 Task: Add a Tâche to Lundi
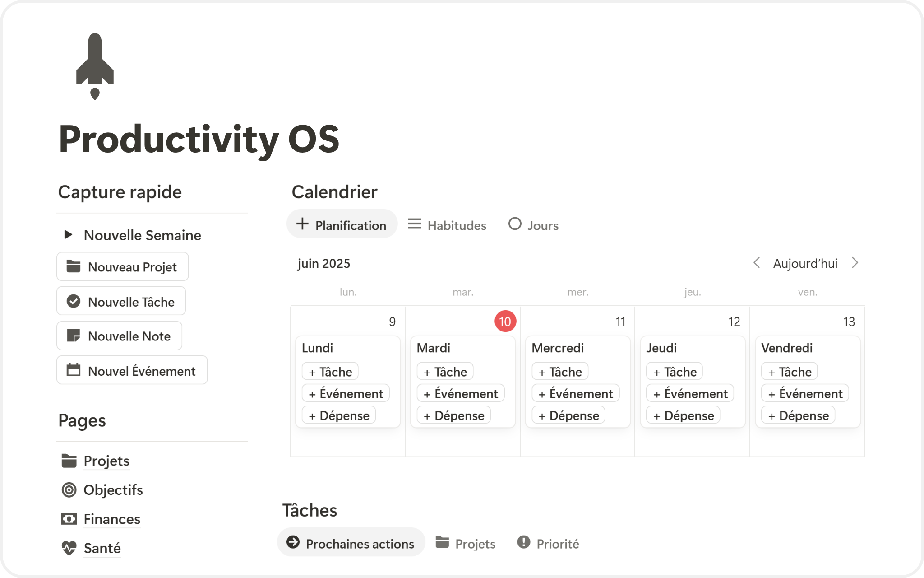pyautogui.click(x=330, y=372)
